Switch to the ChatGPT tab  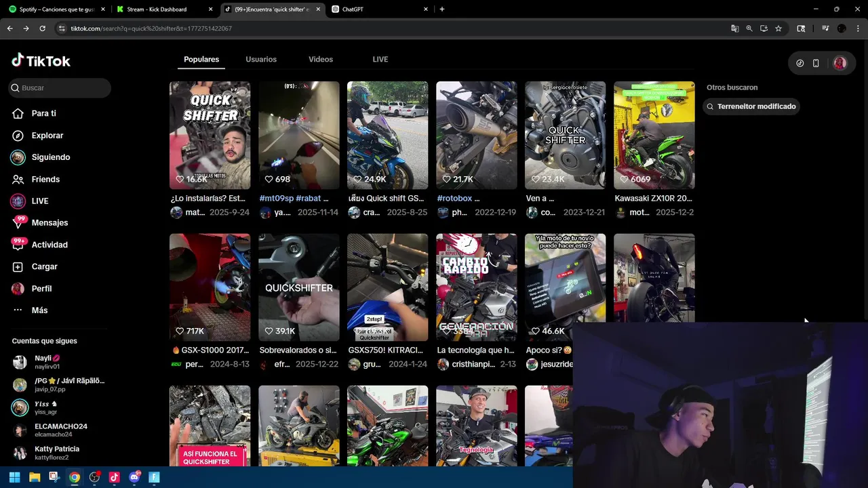click(380, 9)
